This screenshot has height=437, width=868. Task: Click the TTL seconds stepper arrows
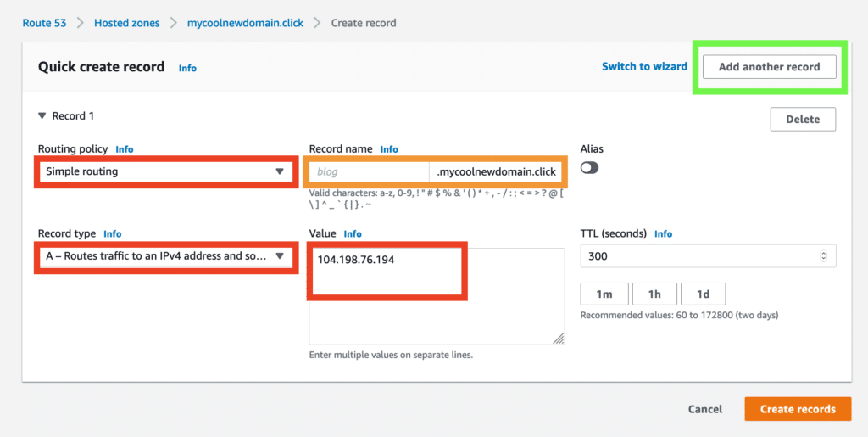pyautogui.click(x=824, y=256)
